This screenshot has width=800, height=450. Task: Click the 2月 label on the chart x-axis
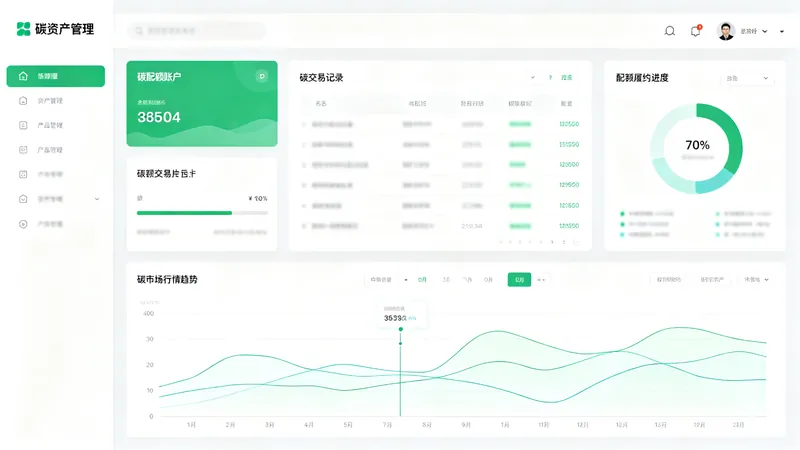[231, 424]
